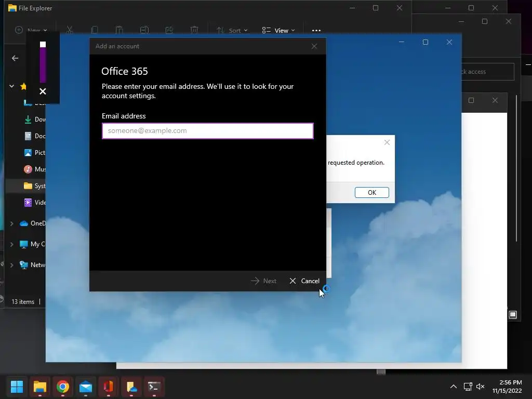This screenshot has height=399, width=532.
Task: Click the muted volume icon in system tray
Action: [x=481, y=387]
